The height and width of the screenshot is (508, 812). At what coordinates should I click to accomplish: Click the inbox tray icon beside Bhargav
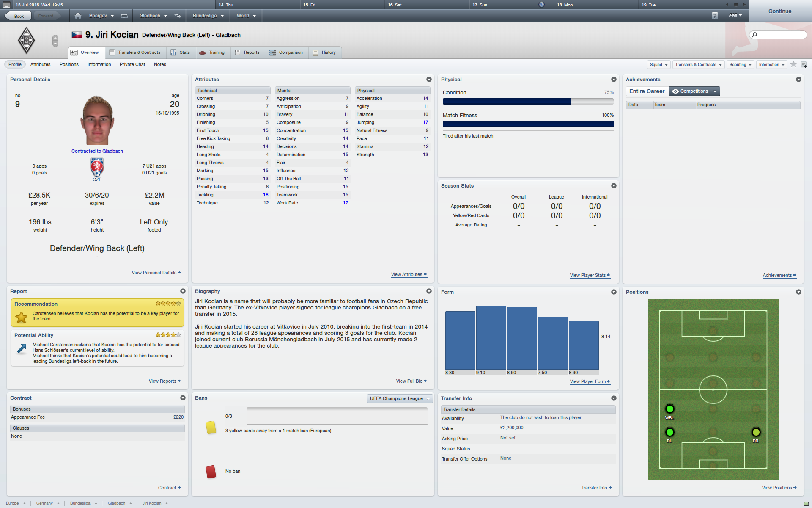124,16
